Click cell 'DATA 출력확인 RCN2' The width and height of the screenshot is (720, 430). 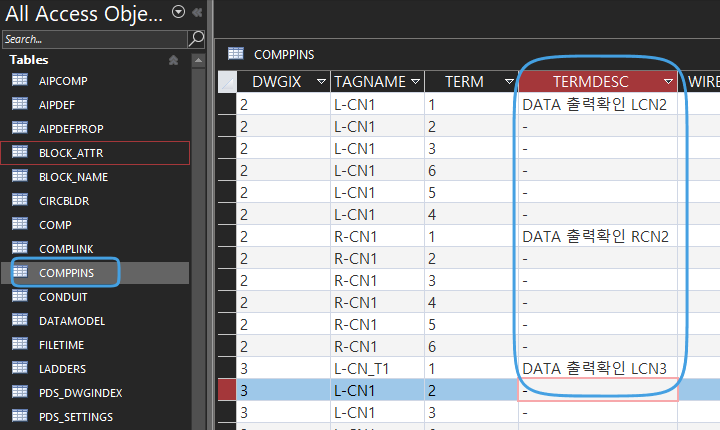coord(597,237)
